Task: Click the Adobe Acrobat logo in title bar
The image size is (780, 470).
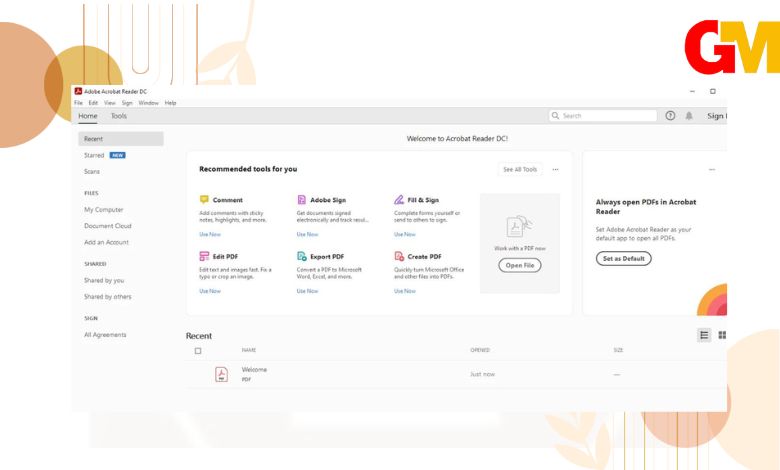Action: coord(78,91)
